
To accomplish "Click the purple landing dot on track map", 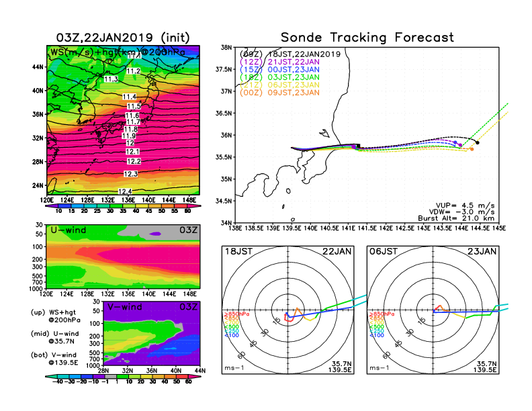I will [x=460, y=145].
